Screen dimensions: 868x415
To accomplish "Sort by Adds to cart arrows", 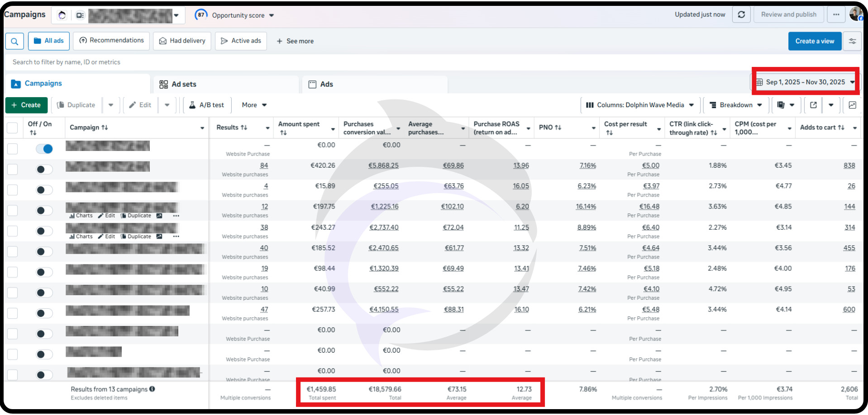I will tap(841, 127).
